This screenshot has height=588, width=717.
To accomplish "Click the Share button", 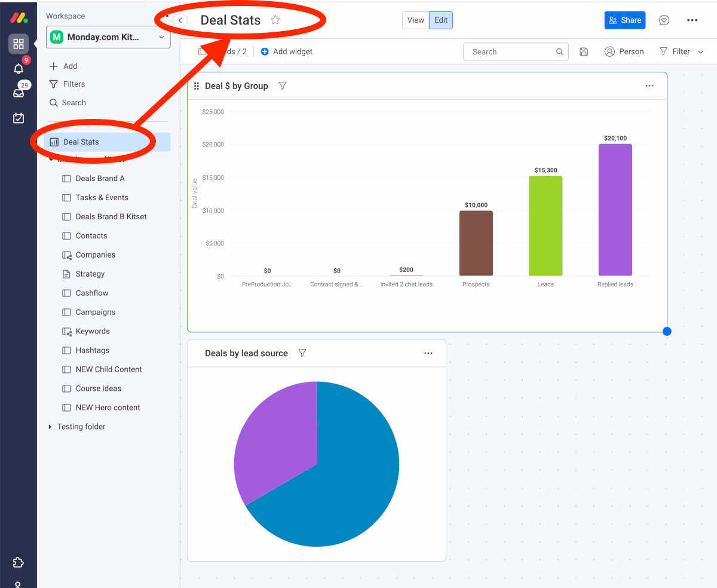I will point(624,20).
